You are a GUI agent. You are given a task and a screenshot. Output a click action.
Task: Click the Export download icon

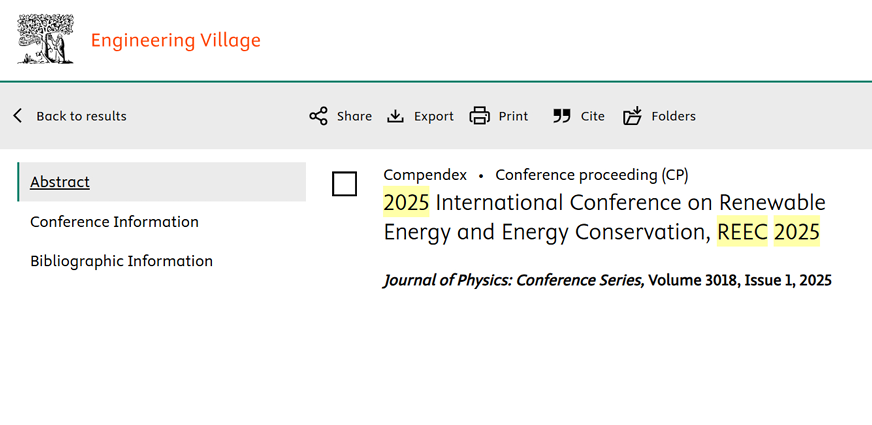(x=396, y=116)
